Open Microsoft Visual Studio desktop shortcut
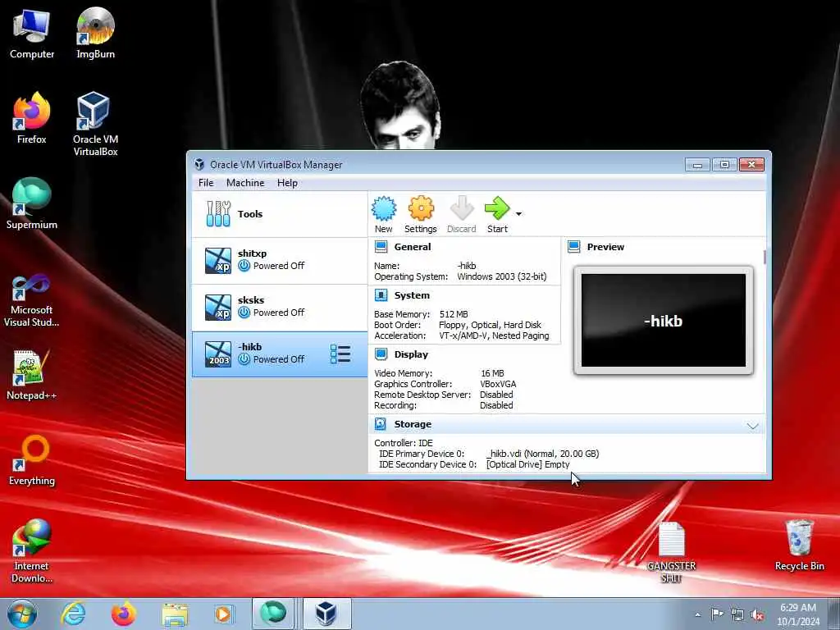 (32, 300)
